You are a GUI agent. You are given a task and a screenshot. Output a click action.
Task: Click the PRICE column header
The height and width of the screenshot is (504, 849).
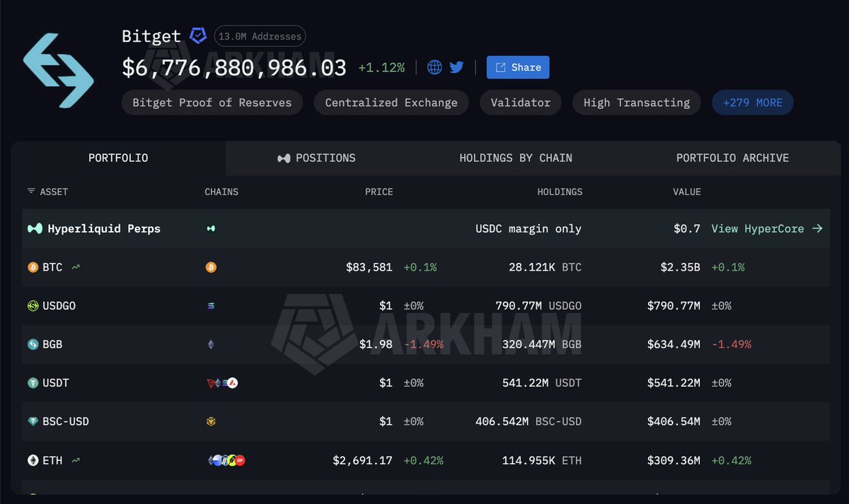pyautogui.click(x=379, y=192)
